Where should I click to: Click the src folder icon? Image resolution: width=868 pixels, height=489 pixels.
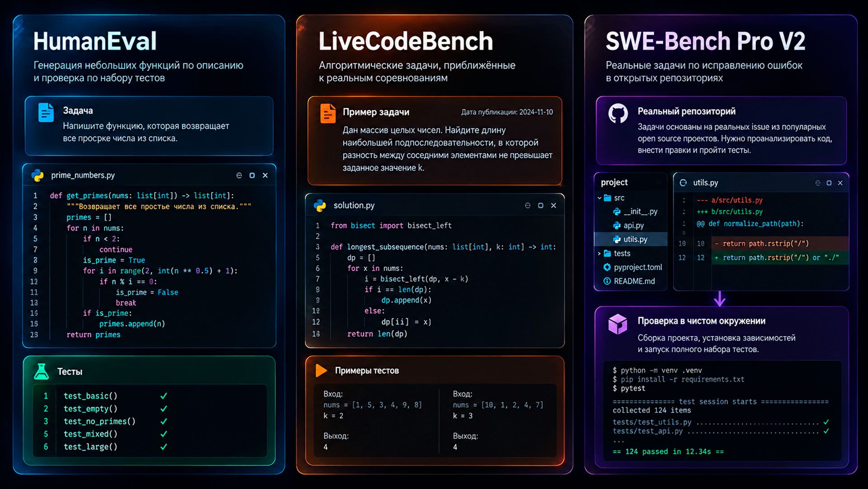(608, 198)
